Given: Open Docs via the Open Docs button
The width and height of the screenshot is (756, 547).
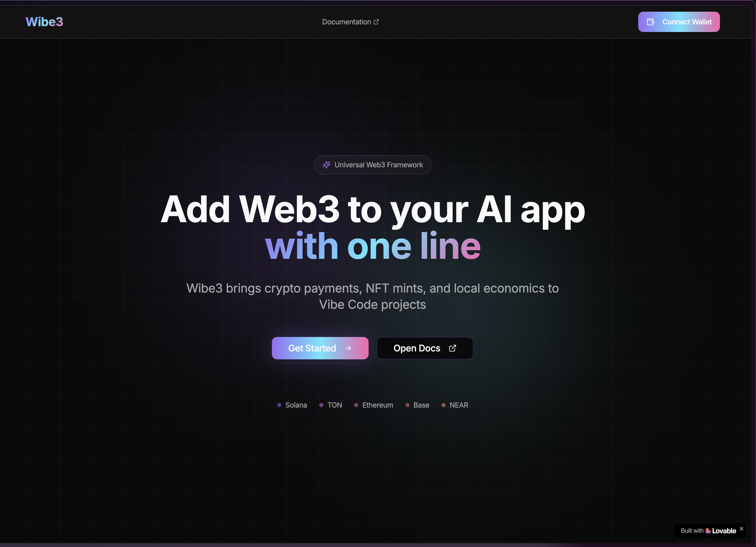Looking at the screenshot, I should click(425, 348).
